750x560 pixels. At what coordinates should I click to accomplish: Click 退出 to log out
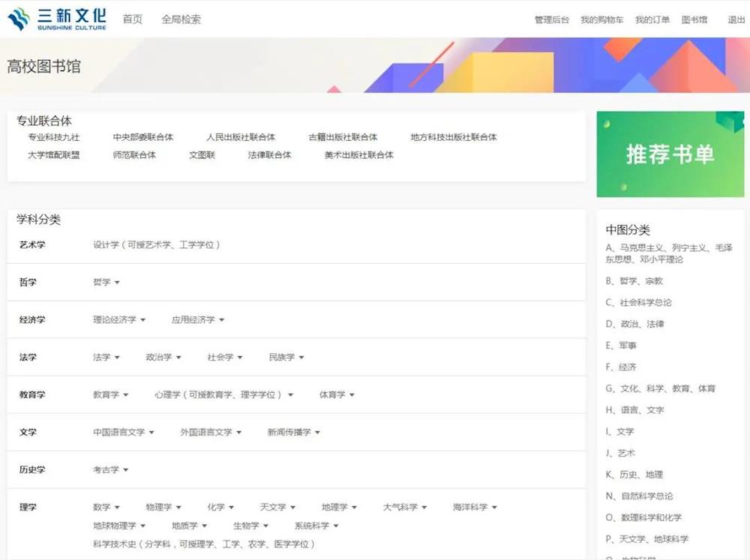point(736,20)
